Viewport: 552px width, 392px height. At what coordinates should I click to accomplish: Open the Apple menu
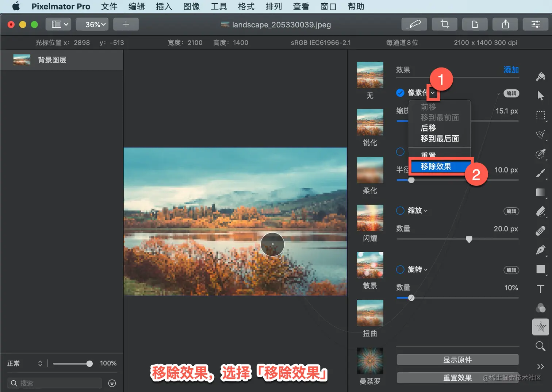(x=16, y=6)
